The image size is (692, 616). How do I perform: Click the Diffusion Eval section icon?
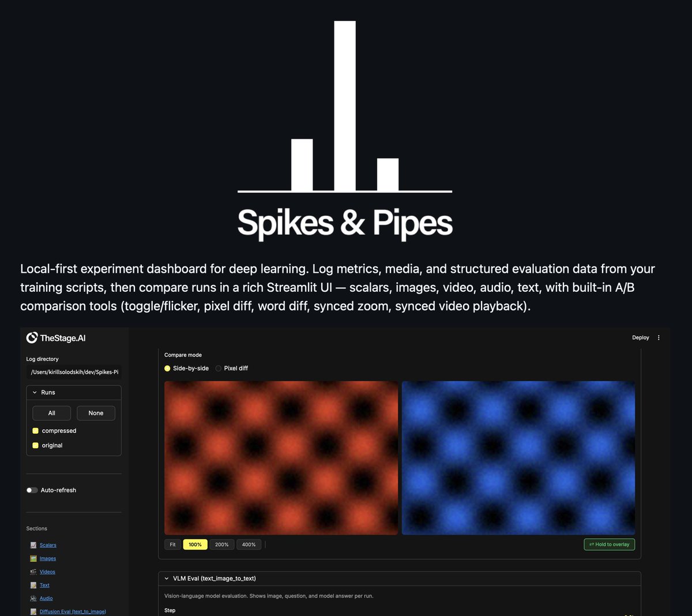(34, 612)
